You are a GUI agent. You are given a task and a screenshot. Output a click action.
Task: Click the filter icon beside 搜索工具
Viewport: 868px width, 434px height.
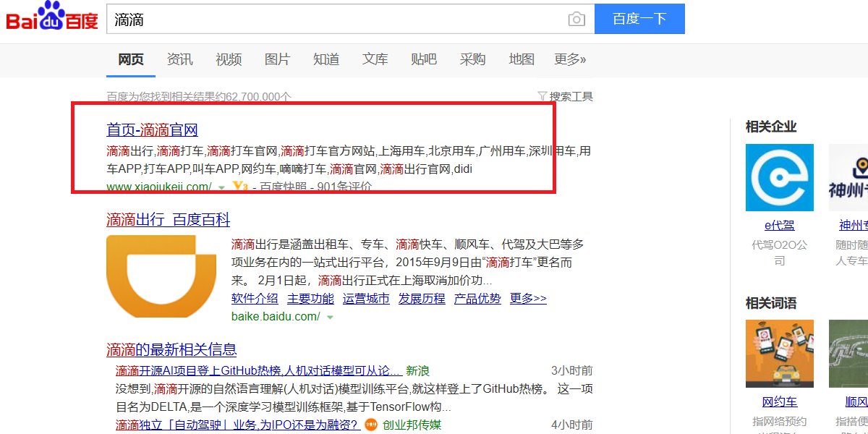click(542, 95)
